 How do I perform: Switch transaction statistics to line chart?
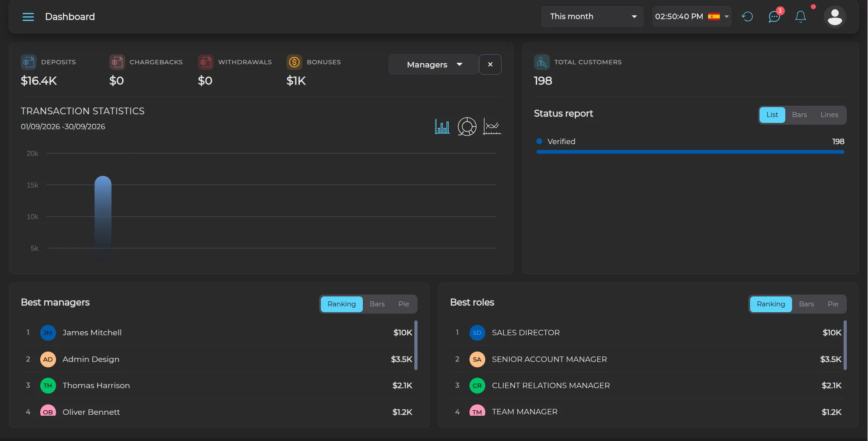click(x=492, y=127)
